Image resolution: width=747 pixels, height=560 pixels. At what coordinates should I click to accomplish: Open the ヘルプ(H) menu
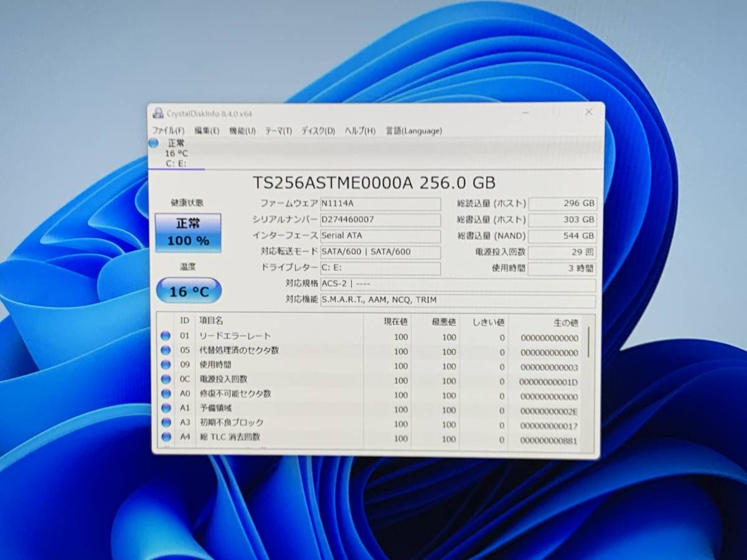click(360, 131)
